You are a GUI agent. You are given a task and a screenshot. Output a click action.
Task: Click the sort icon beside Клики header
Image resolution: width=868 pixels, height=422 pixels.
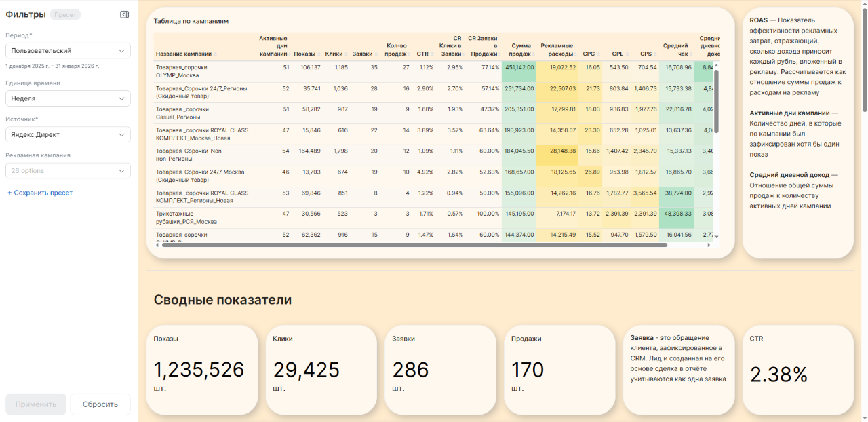tap(346, 54)
